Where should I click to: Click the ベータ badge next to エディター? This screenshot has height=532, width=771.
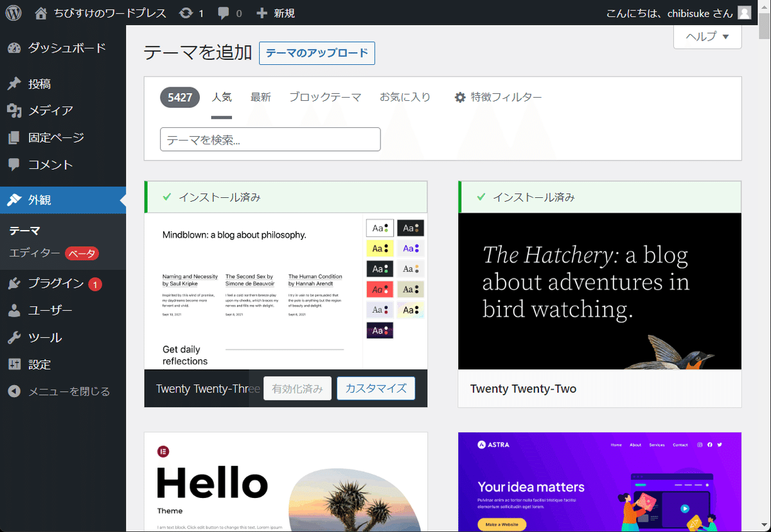(82, 253)
